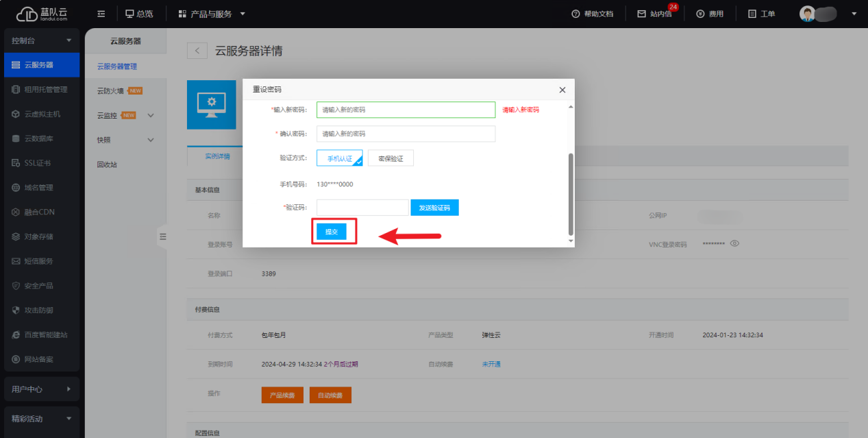Show the VNC login password
The image size is (868, 438).
734,243
